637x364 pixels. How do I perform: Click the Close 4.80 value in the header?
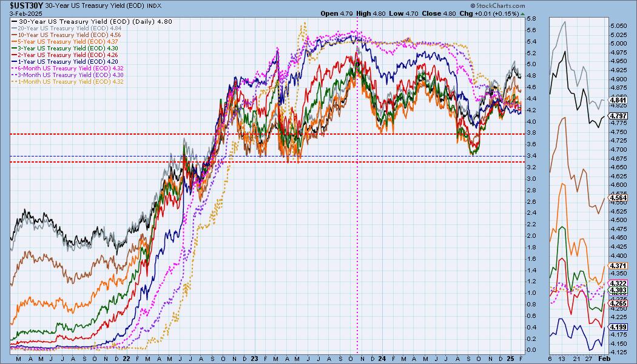click(x=439, y=13)
